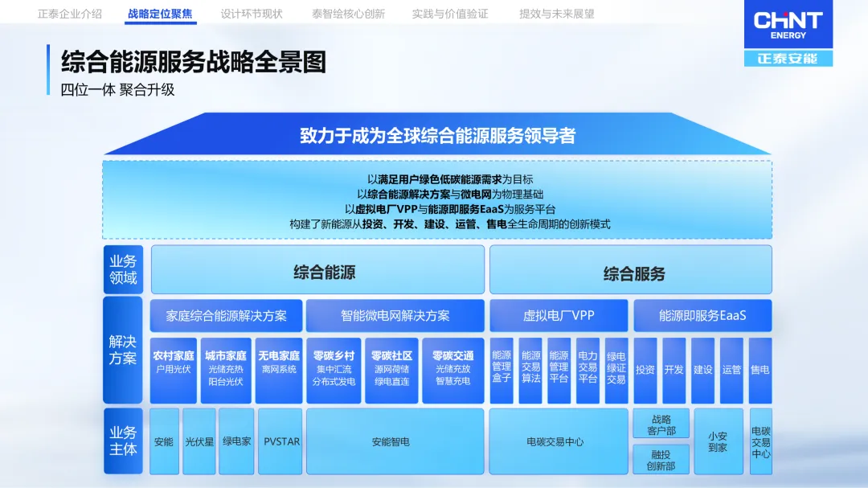Click the 投资 tile
This screenshot has width=868, height=488.
645,371
